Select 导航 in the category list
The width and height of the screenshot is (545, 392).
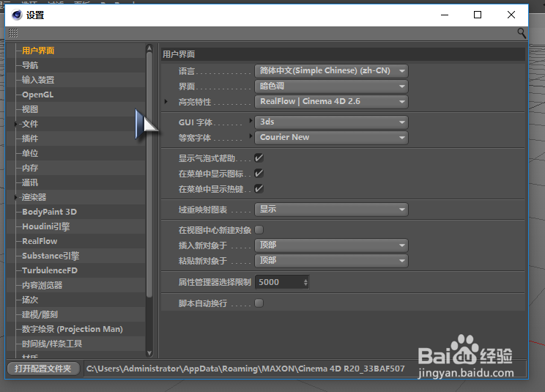[30, 65]
